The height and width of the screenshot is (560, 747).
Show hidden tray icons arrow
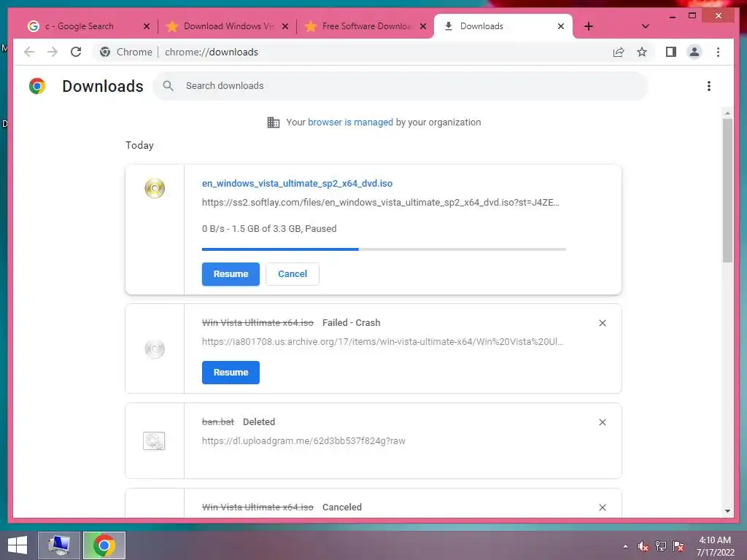pos(625,546)
